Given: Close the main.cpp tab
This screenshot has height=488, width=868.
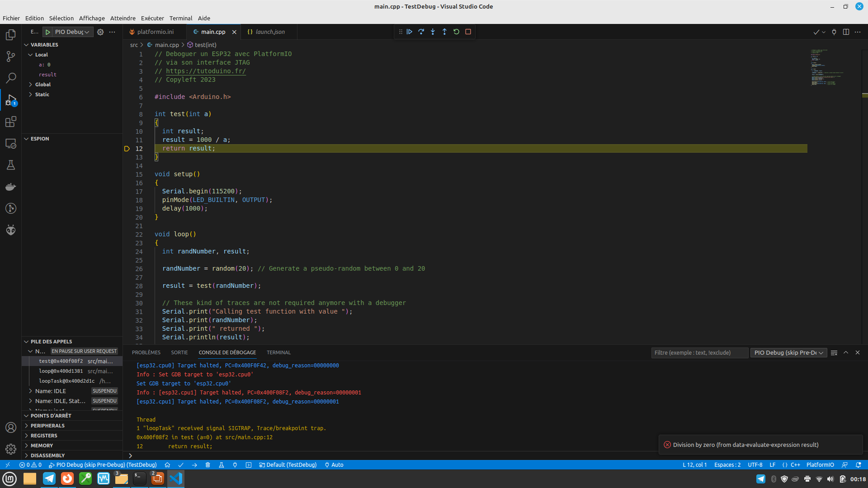Looking at the screenshot, I should 234,32.
